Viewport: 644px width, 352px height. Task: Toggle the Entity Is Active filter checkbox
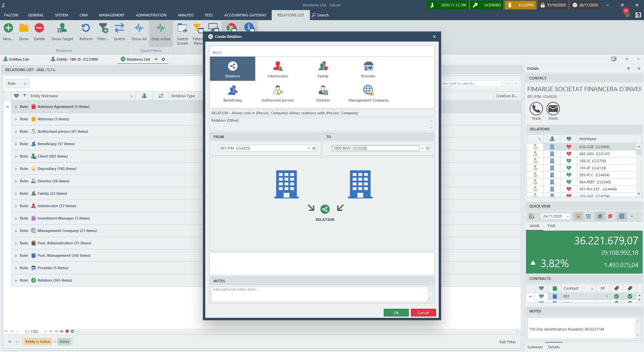click(x=17, y=342)
